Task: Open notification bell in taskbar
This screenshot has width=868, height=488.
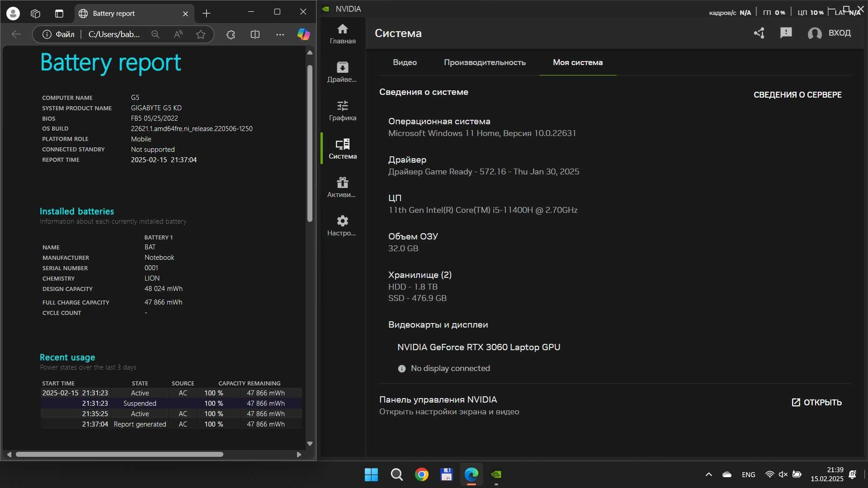Action: (853, 474)
